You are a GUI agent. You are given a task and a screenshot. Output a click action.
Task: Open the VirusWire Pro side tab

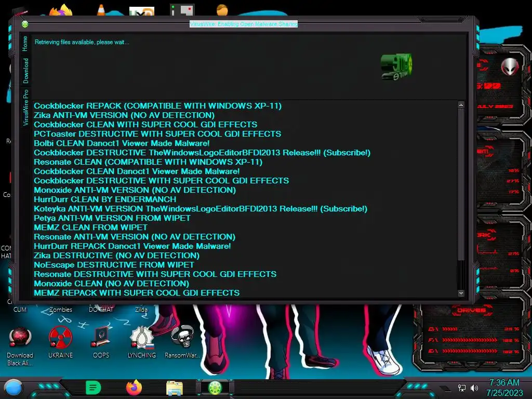click(x=25, y=108)
